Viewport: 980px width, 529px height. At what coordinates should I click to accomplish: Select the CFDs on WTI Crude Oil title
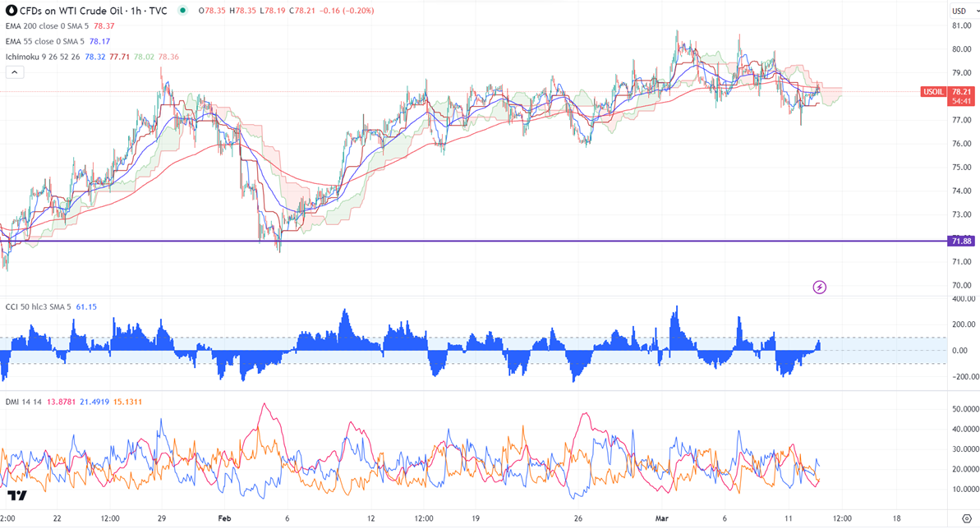pyautogui.click(x=93, y=11)
